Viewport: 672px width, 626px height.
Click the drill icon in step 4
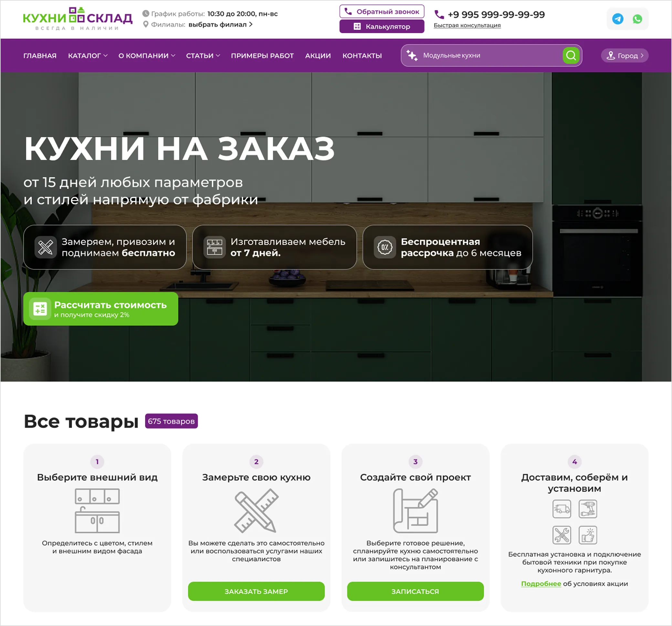point(588,509)
